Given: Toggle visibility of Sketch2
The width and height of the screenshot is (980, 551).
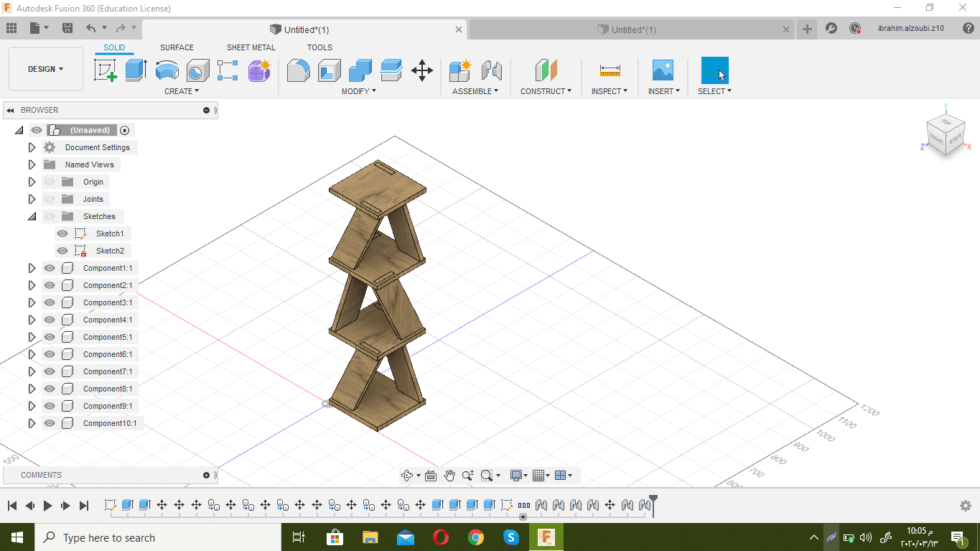Looking at the screenshot, I should pos(62,251).
